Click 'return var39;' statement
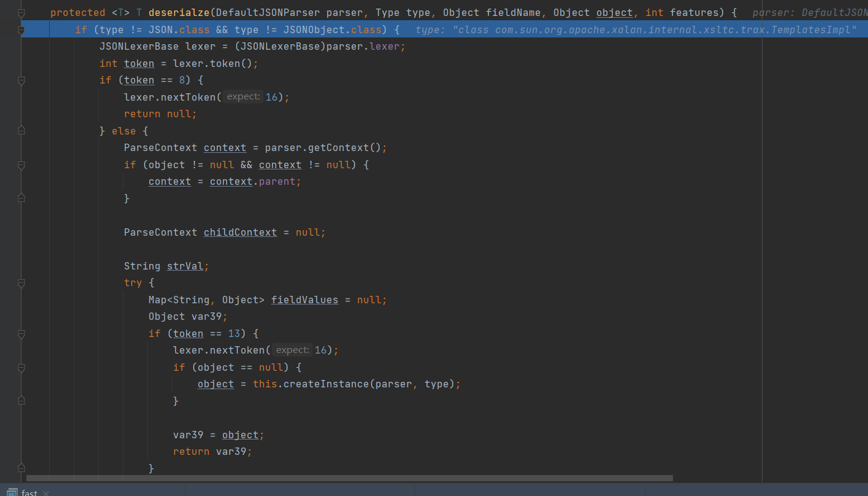 [x=213, y=452]
